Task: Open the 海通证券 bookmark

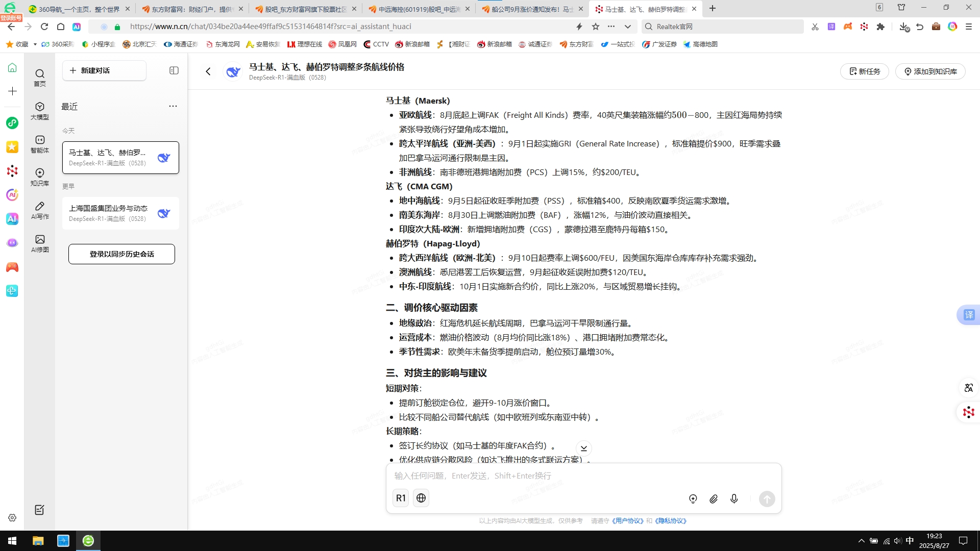Action: pyautogui.click(x=181, y=44)
